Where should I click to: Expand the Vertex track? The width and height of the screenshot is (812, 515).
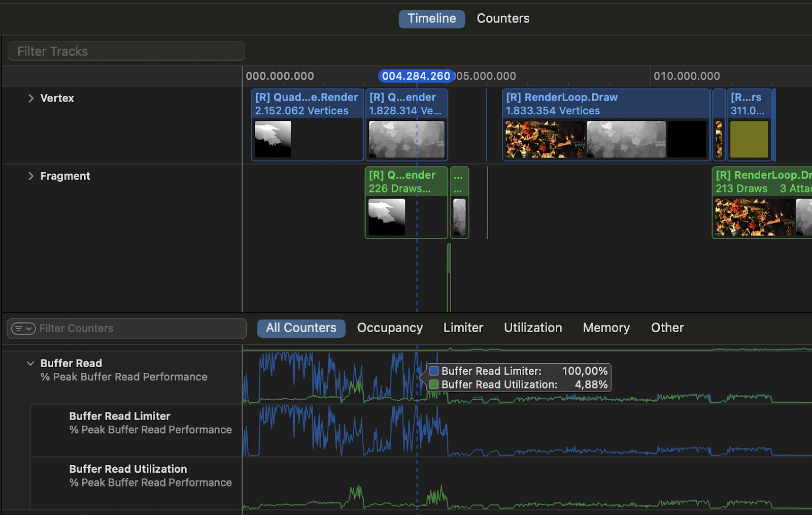(x=30, y=98)
